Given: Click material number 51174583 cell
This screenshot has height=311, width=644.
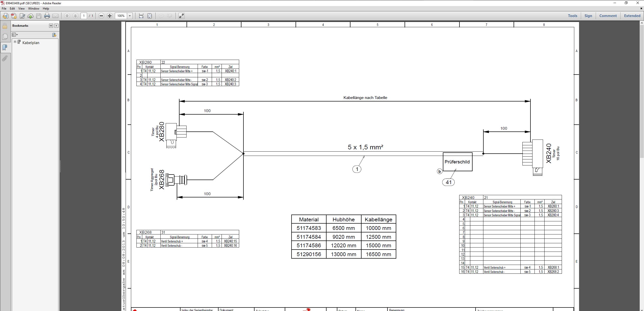Looking at the screenshot, I should (x=309, y=228).
